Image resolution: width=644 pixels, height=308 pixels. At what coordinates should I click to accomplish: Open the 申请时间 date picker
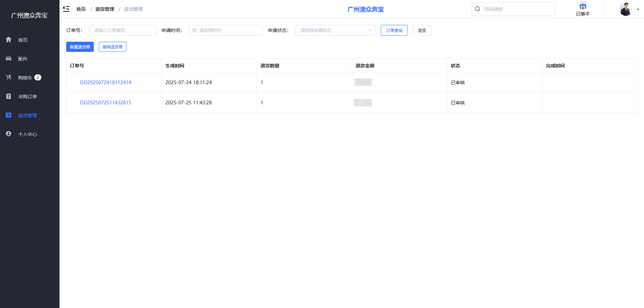tap(226, 30)
